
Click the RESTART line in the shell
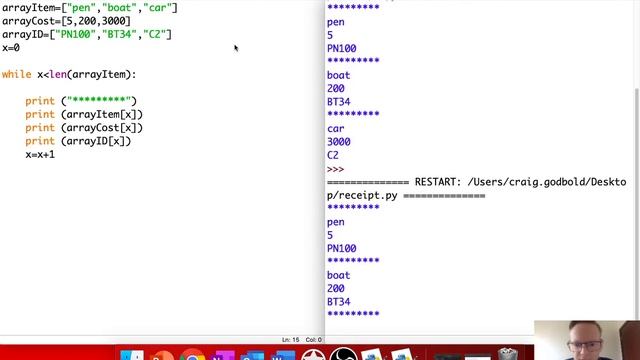[477, 182]
